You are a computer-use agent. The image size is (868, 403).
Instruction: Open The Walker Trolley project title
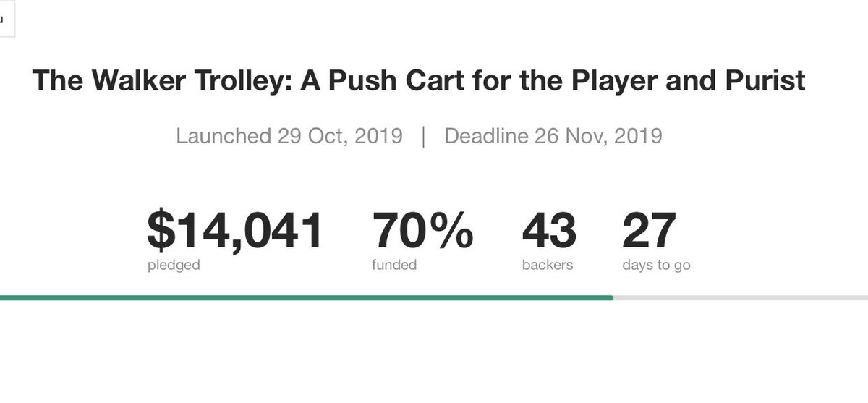pos(419,81)
